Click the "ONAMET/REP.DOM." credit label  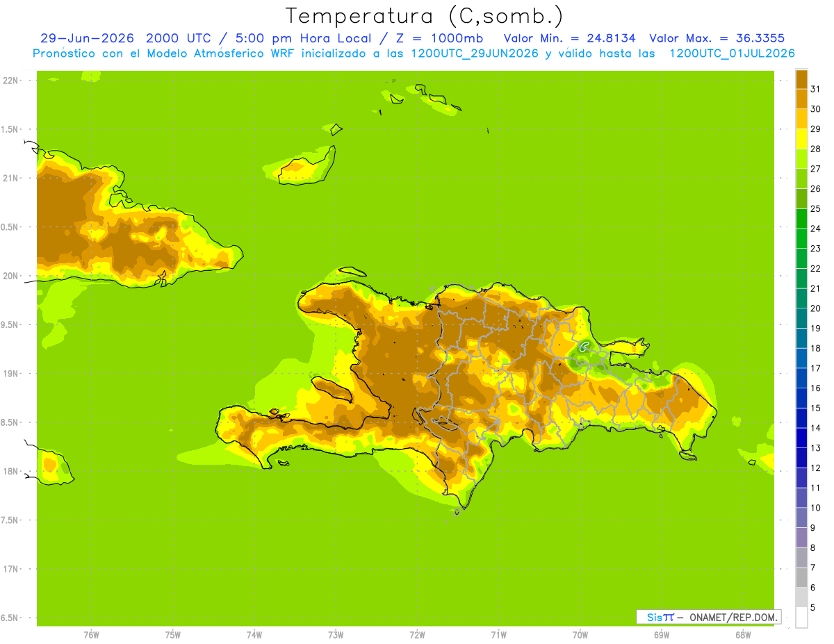[x=734, y=617]
